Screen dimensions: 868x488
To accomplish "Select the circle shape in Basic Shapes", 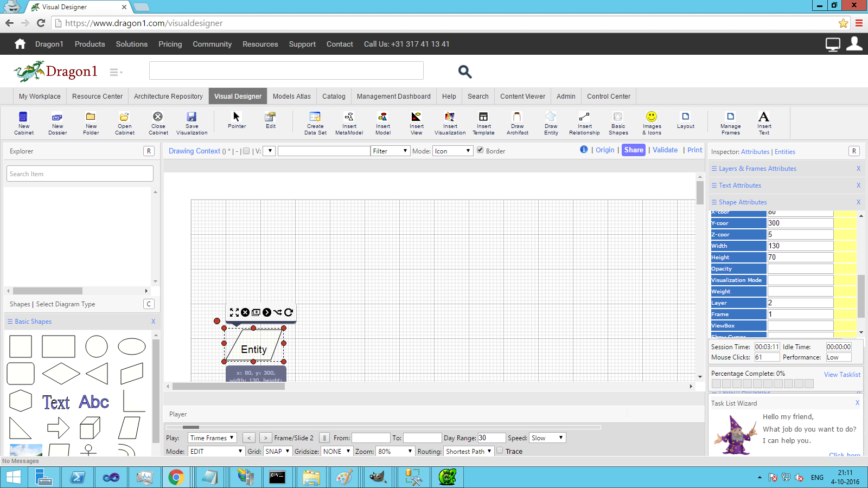I will point(97,346).
